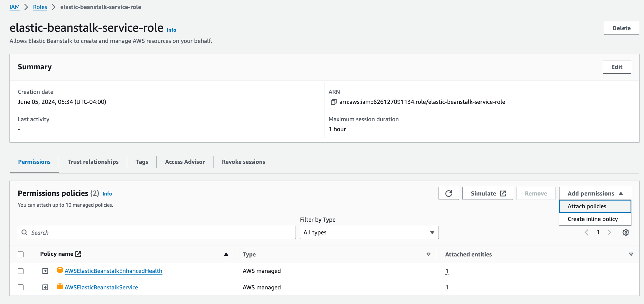Expand the AWSElasticBeanstalkService policy details
Screen dimensions: 644x304
tap(45, 288)
